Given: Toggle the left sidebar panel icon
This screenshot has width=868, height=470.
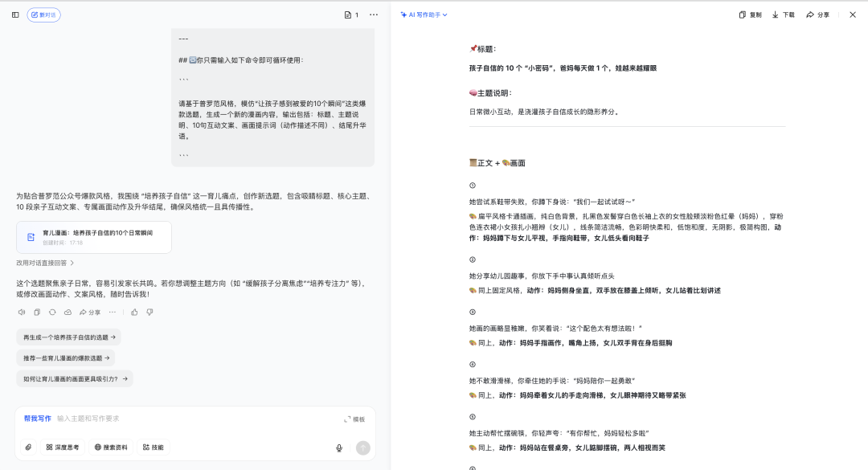Looking at the screenshot, I should click(x=15, y=14).
